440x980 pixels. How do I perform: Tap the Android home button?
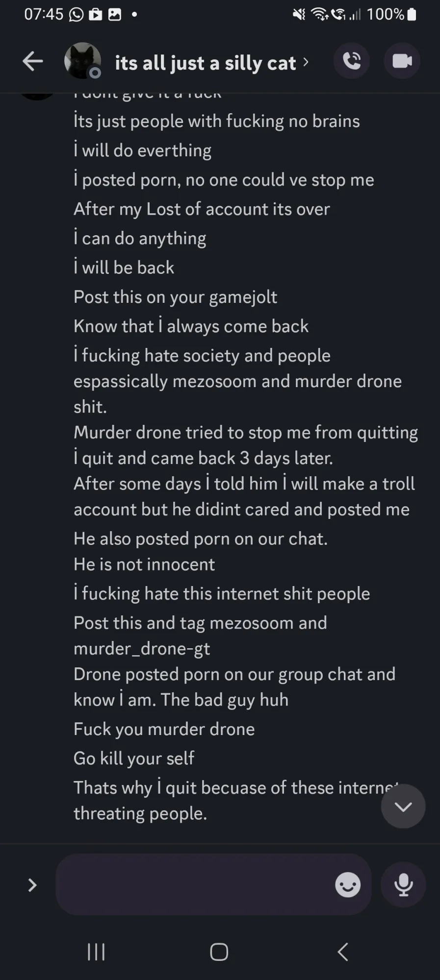[x=219, y=952]
